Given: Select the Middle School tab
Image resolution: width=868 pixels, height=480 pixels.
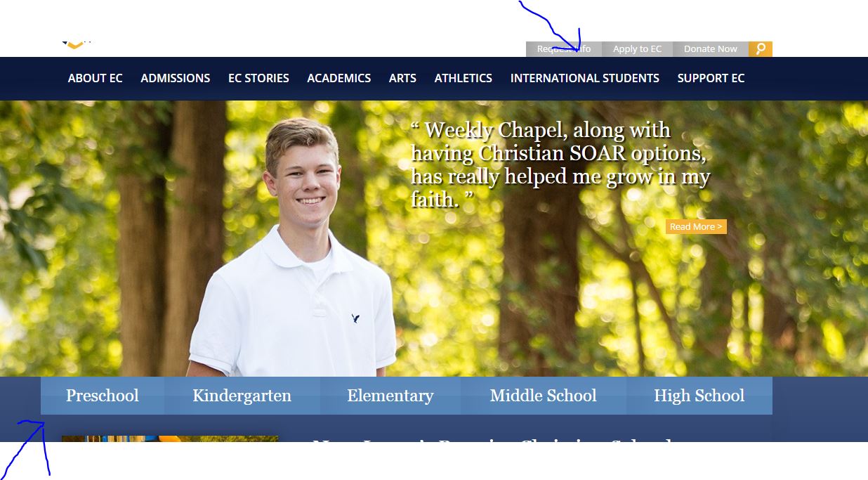Looking at the screenshot, I should pyautogui.click(x=544, y=396).
